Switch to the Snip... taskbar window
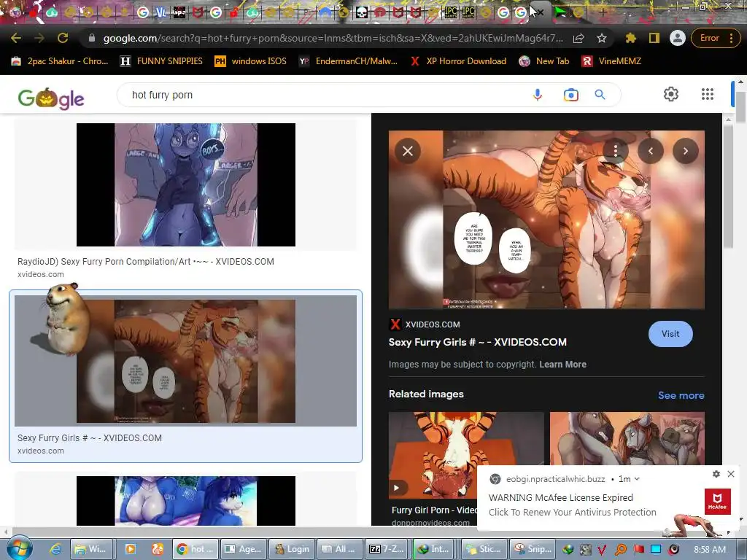Viewport: 747px width, 560px height. 533,549
